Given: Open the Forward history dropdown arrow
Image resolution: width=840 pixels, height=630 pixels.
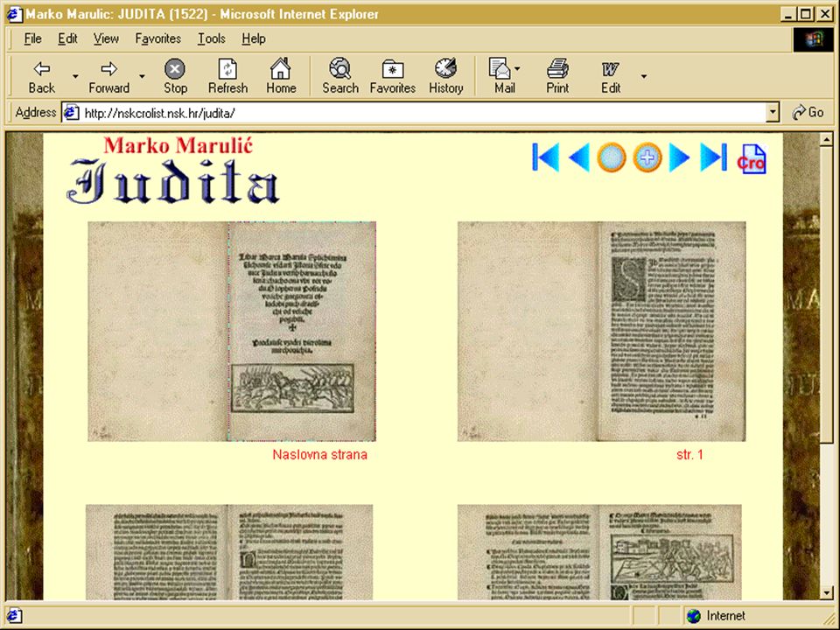Looking at the screenshot, I should point(142,77).
